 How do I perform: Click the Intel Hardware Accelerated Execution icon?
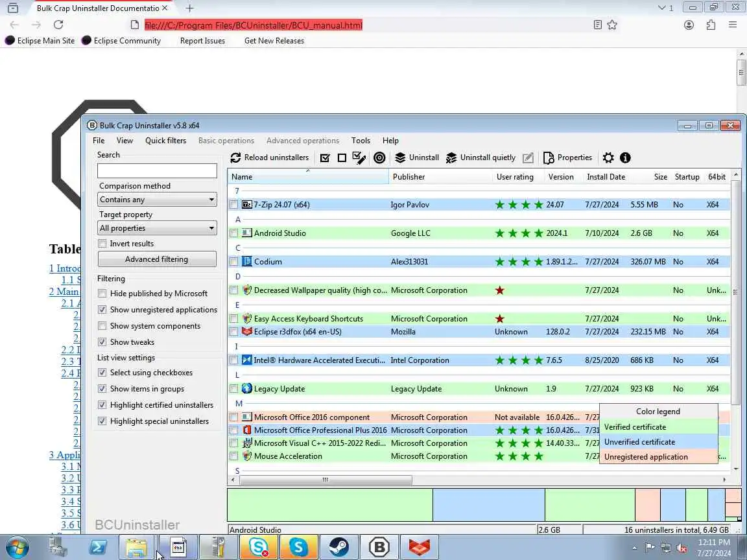247,360
